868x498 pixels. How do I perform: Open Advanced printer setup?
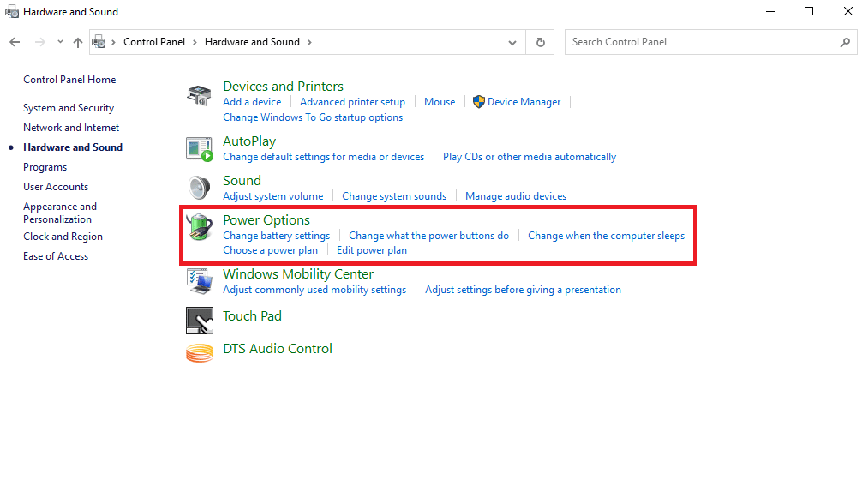[x=353, y=102]
